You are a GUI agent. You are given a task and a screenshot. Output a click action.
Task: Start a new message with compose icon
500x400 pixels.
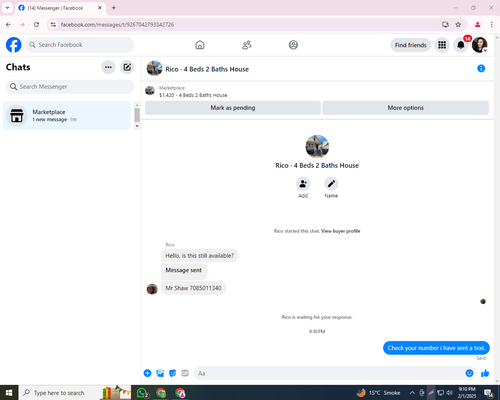point(127,67)
